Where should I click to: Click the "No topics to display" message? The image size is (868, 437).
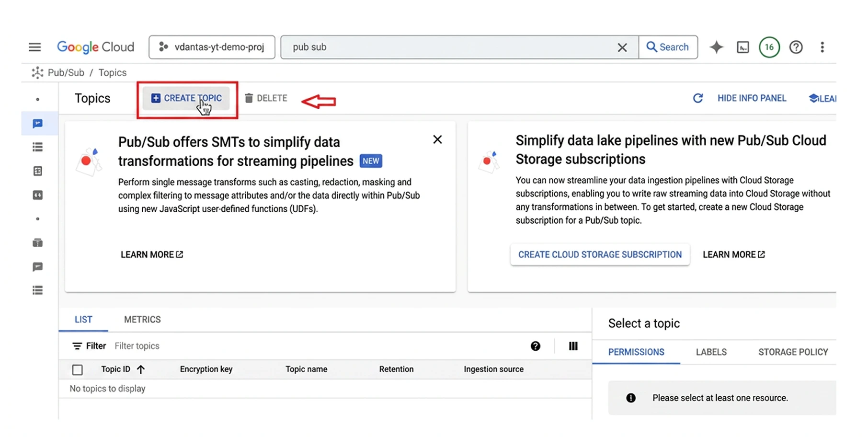(x=107, y=389)
